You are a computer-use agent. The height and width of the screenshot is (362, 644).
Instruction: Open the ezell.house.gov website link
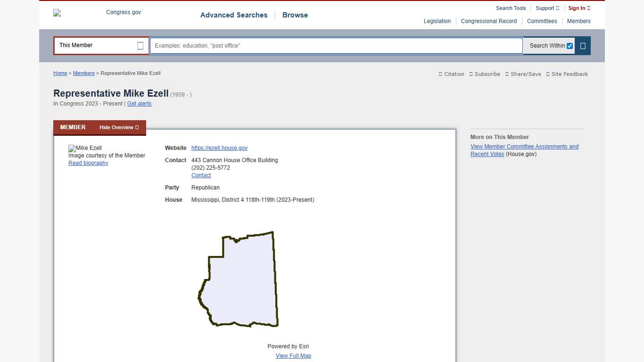click(x=219, y=148)
